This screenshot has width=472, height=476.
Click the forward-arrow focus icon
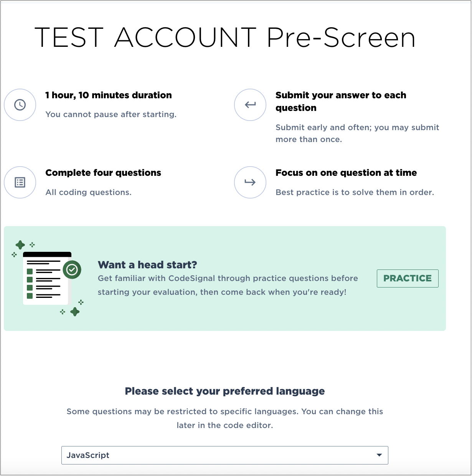[x=250, y=182]
